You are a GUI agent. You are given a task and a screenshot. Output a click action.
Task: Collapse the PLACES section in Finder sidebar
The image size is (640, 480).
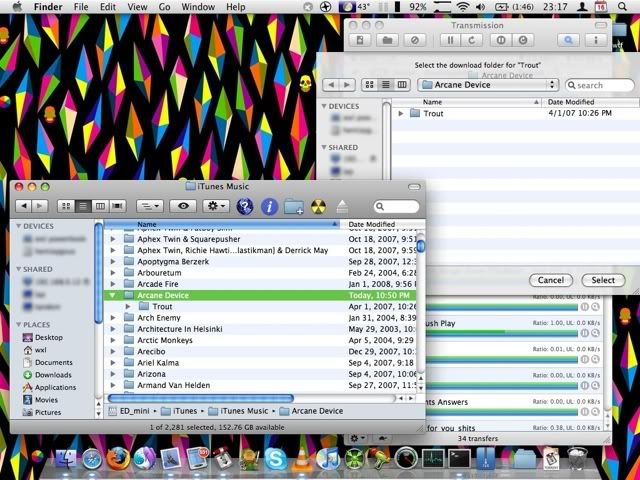coord(18,324)
